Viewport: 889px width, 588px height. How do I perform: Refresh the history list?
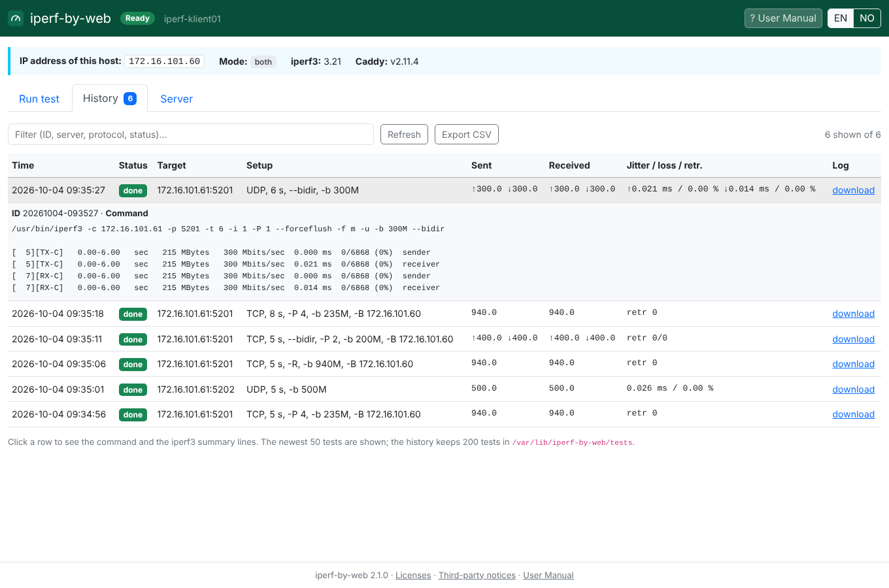point(404,135)
